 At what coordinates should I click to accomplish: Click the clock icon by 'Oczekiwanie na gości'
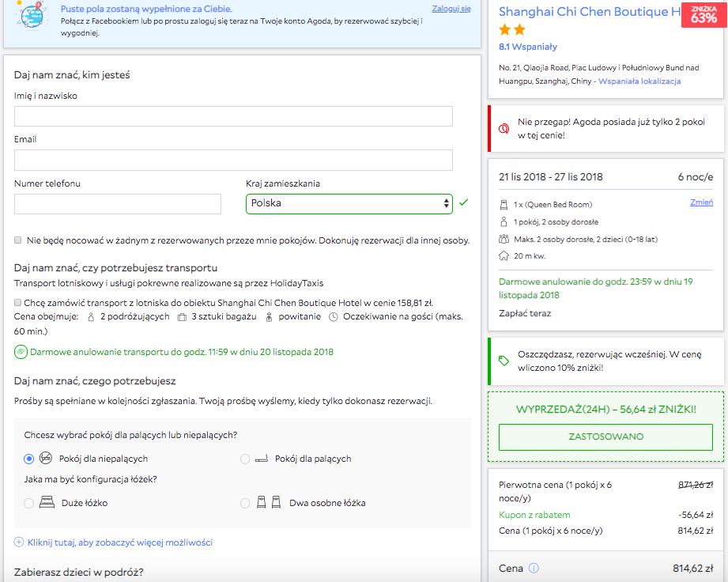tap(334, 317)
